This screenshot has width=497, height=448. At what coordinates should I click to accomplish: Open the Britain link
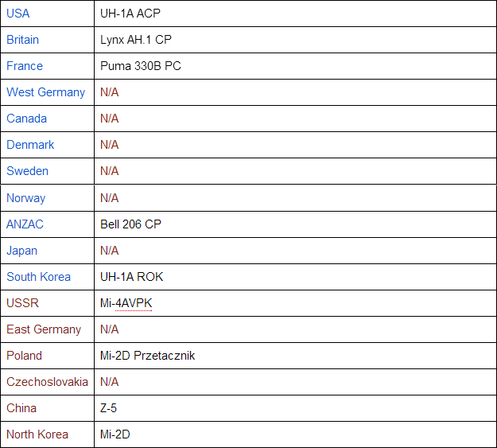[x=23, y=40]
